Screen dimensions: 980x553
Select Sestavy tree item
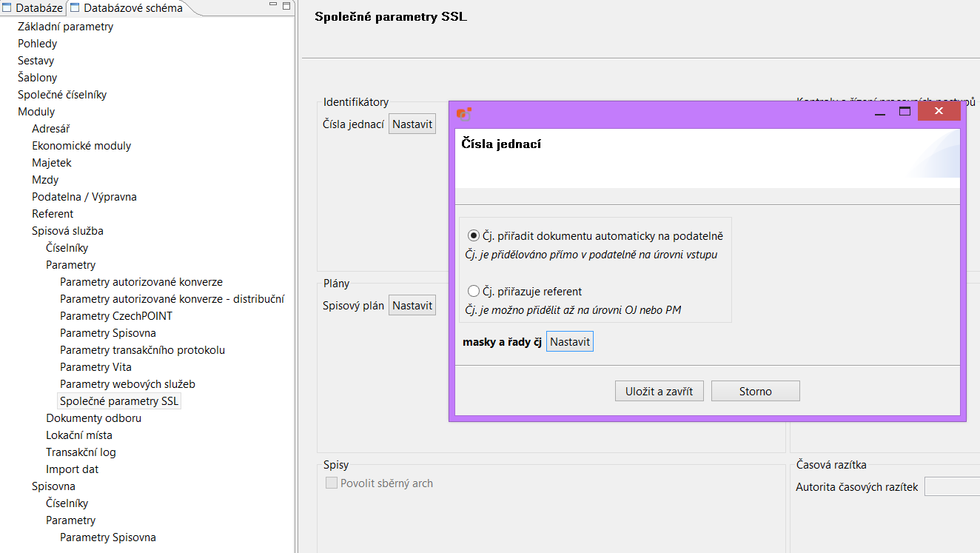tap(36, 61)
